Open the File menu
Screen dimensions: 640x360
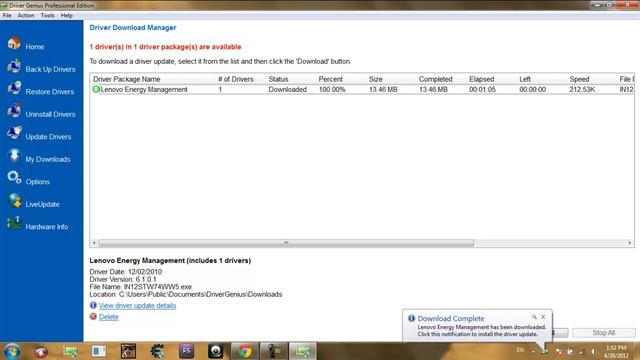point(7,16)
